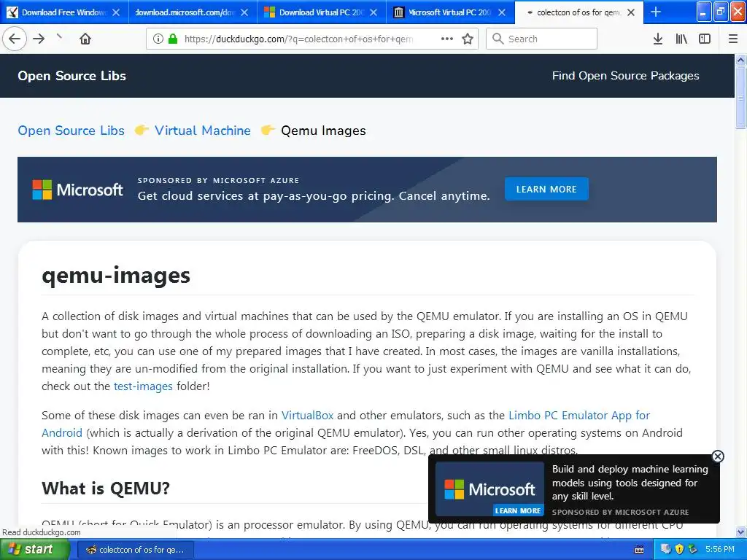Open on-screen keyboard tray icon
The image size is (747, 560).
point(639,550)
